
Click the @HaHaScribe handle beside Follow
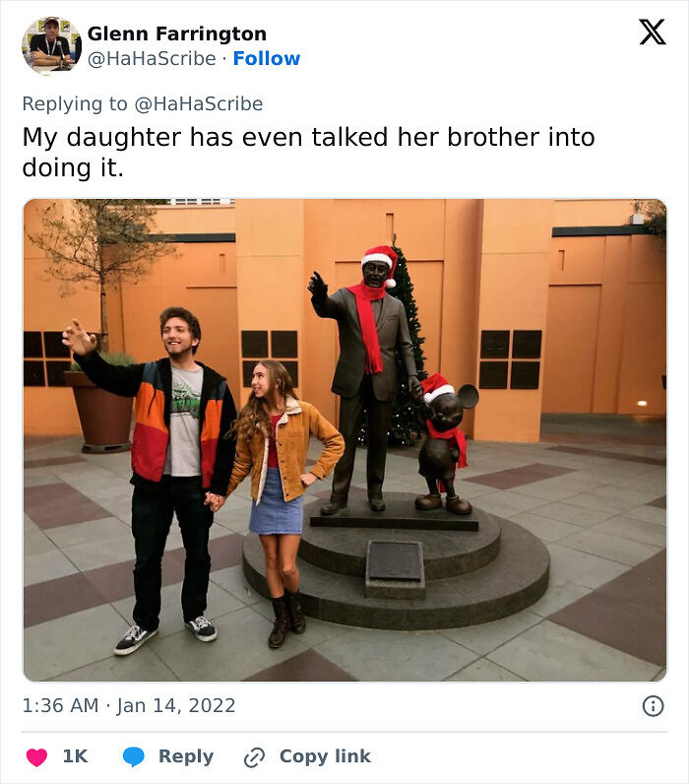click(x=152, y=58)
